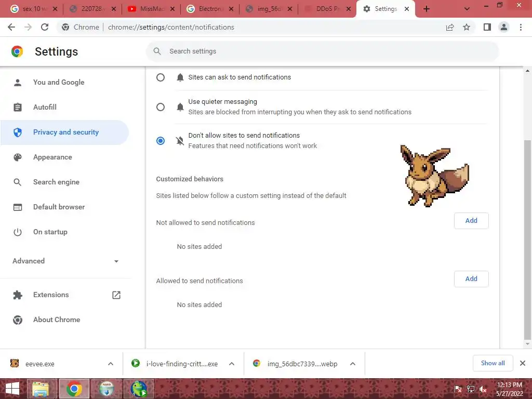The image size is (532, 399).
Task: Click the Eevee desktop pet sprite
Action: coord(434,176)
